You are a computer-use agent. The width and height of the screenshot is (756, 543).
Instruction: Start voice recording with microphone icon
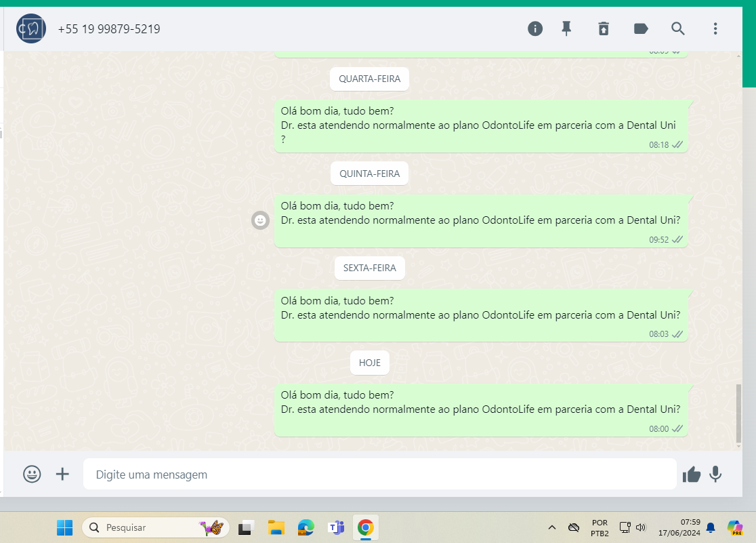pos(715,475)
